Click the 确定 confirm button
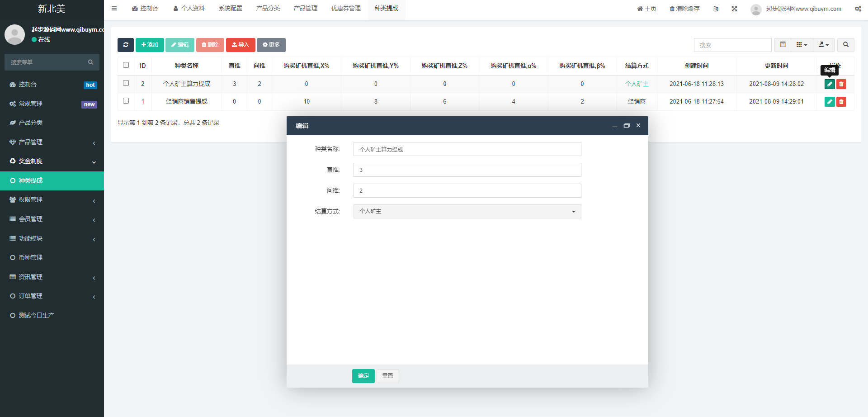 [x=363, y=376]
